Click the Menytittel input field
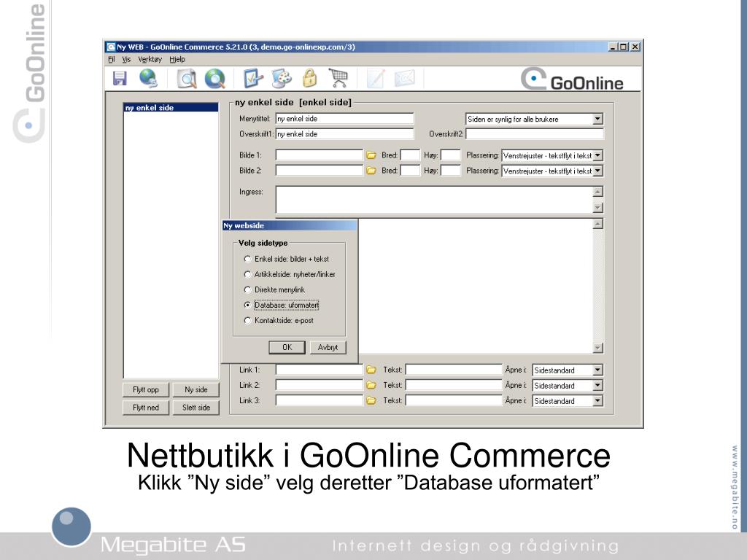 [344, 119]
